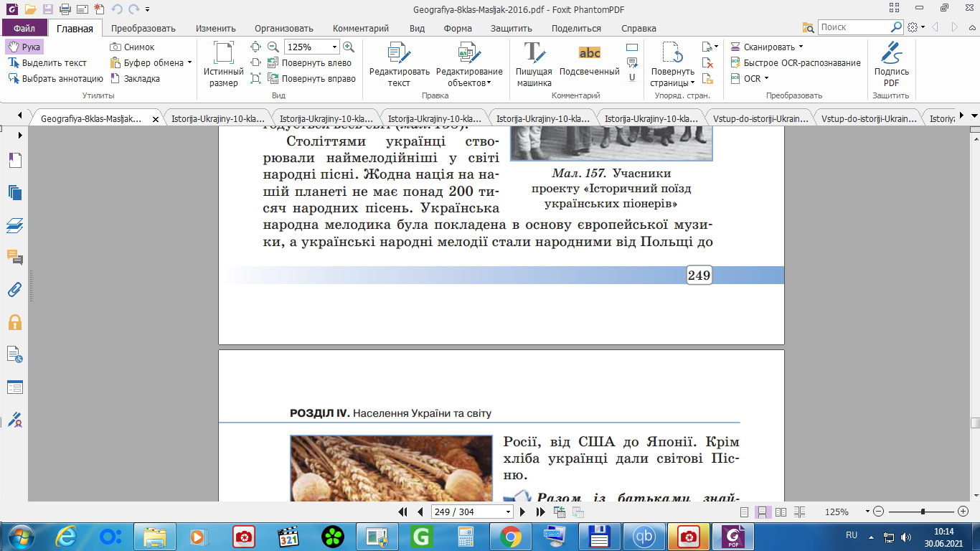Open the Layers panel in sidebar
The width and height of the screenshot is (980, 551).
pos(15,225)
